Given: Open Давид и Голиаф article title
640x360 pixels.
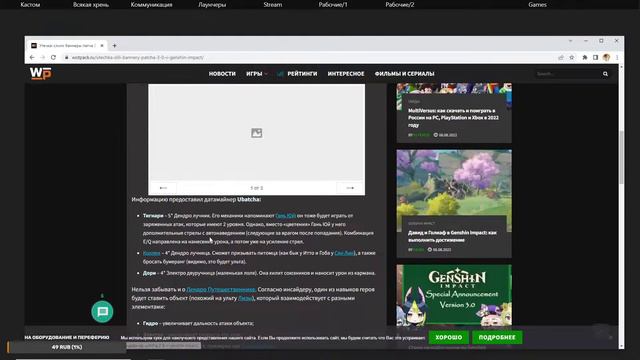Looking at the screenshot, I should pyautogui.click(x=452, y=236).
